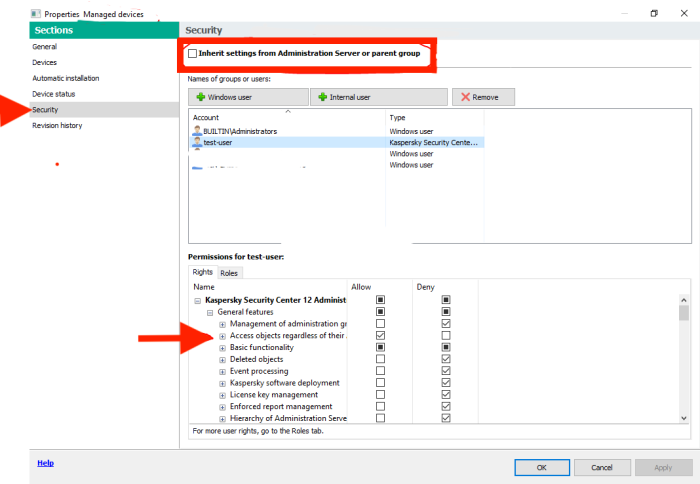Uncheck Allow for Access objects regardless of their ACLs
700x484 pixels.
(x=380, y=335)
